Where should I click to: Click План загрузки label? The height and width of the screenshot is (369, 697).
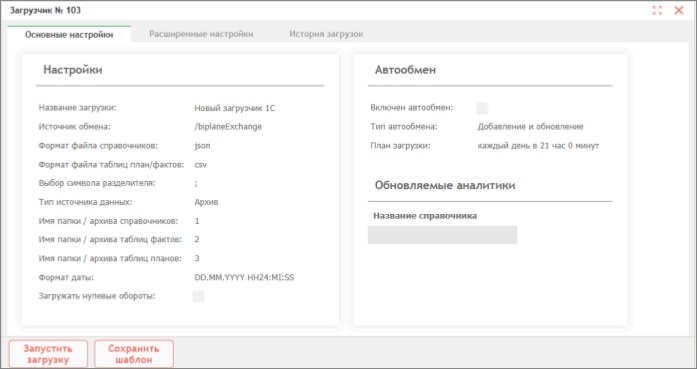pos(401,146)
